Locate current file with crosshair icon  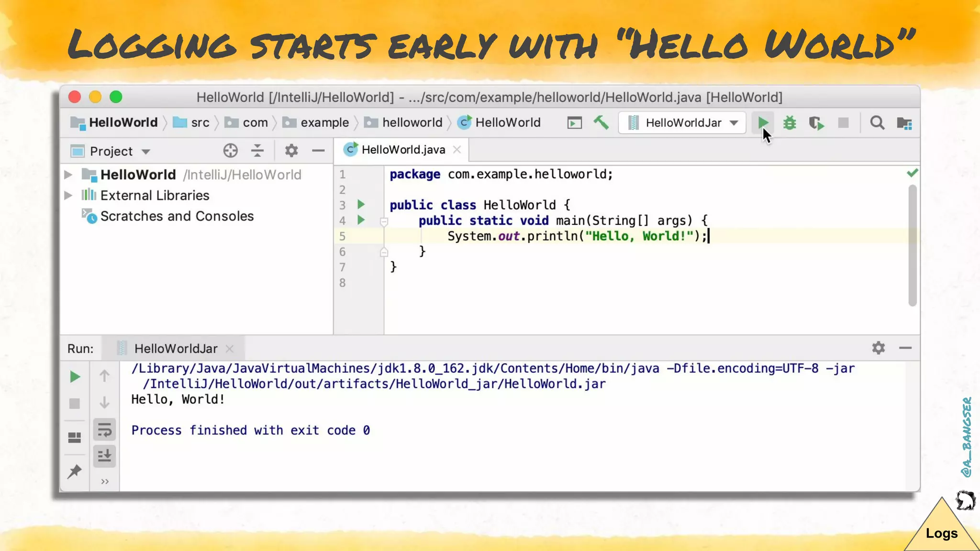230,151
